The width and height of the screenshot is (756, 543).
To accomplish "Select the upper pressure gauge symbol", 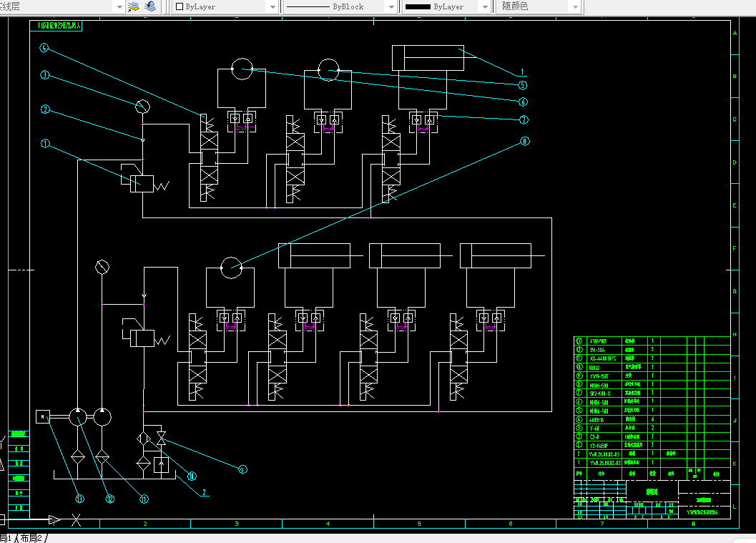I will tap(143, 107).
